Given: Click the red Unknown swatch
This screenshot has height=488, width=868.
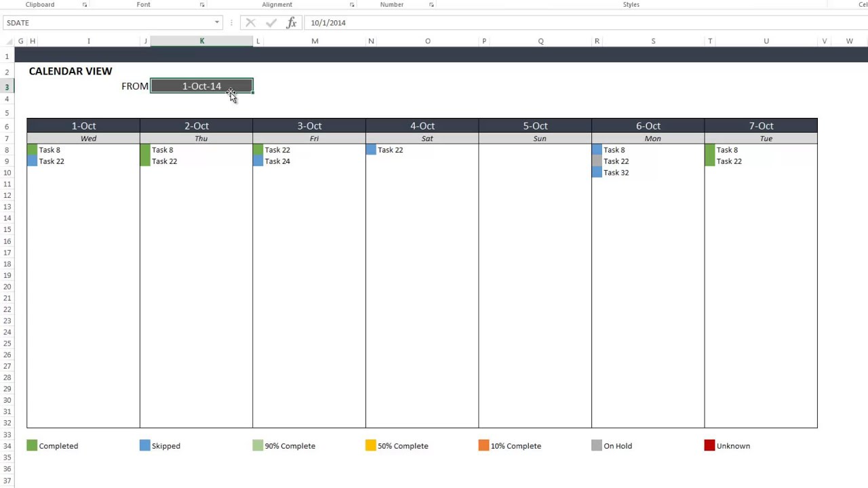Looking at the screenshot, I should 709,445.
